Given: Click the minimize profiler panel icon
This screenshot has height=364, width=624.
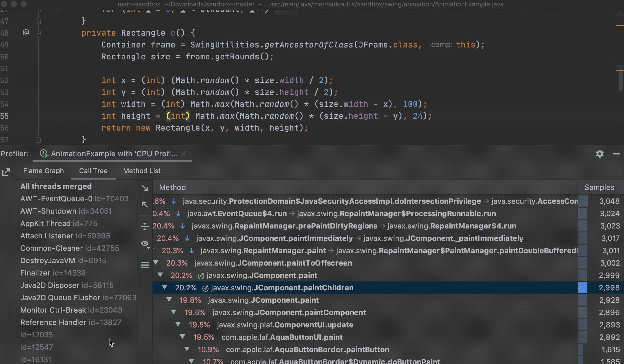Looking at the screenshot, I should [x=617, y=153].
